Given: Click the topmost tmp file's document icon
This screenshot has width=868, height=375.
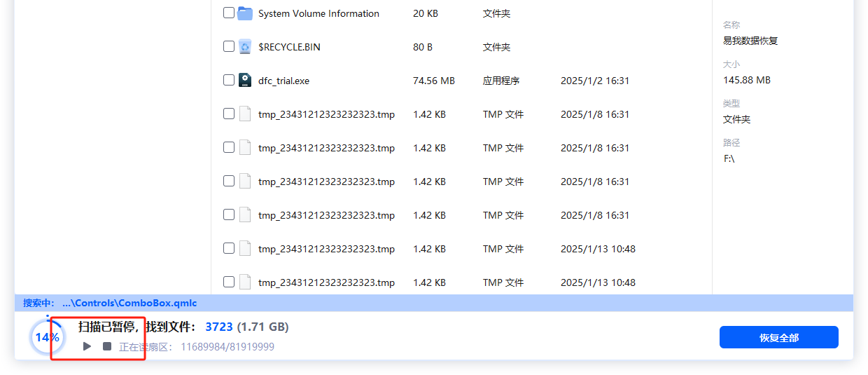Looking at the screenshot, I should click(x=245, y=114).
